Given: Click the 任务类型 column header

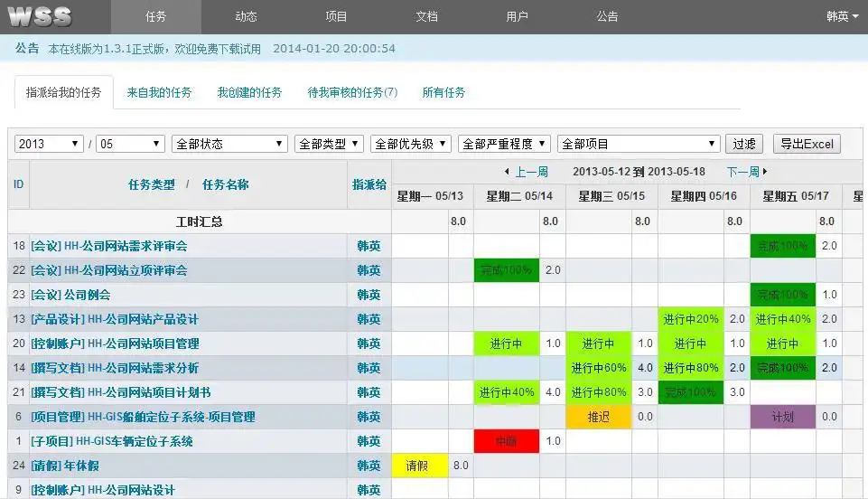Looking at the screenshot, I should [x=151, y=184].
